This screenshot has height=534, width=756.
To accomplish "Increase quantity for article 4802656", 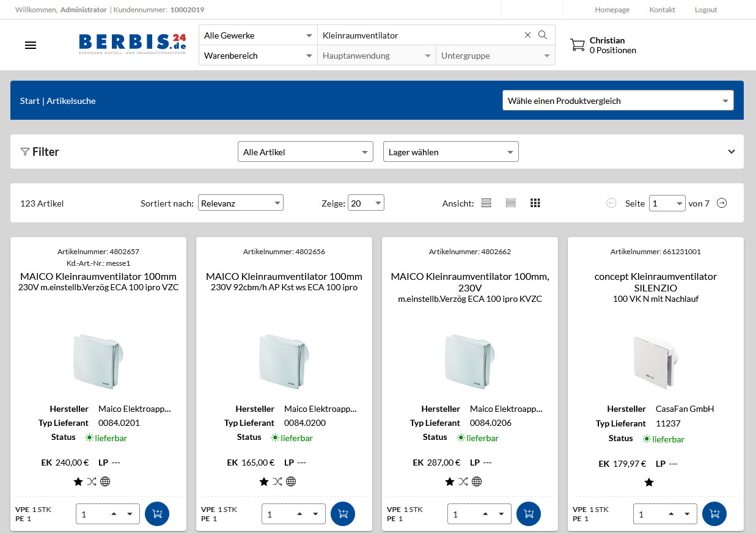I will (x=299, y=514).
